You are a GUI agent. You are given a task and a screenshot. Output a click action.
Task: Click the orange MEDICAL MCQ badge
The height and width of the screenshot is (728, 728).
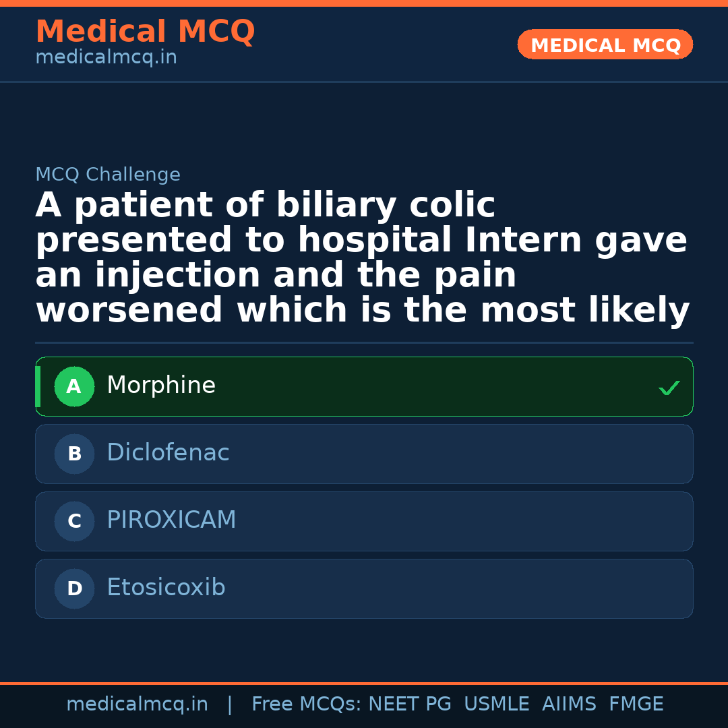pos(605,45)
